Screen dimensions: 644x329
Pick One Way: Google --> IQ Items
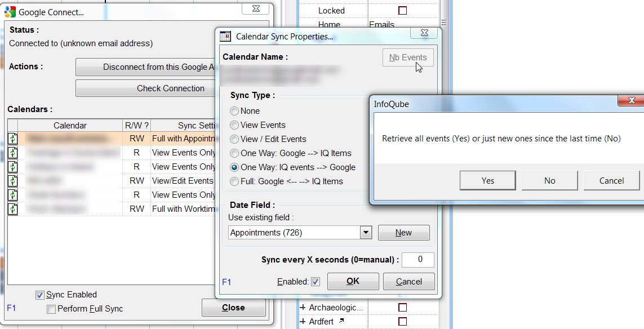[234, 153]
